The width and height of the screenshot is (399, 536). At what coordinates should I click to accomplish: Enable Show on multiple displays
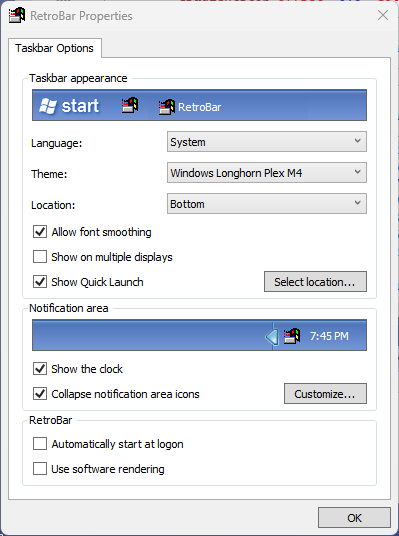pyautogui.click(x=40, y=257)
